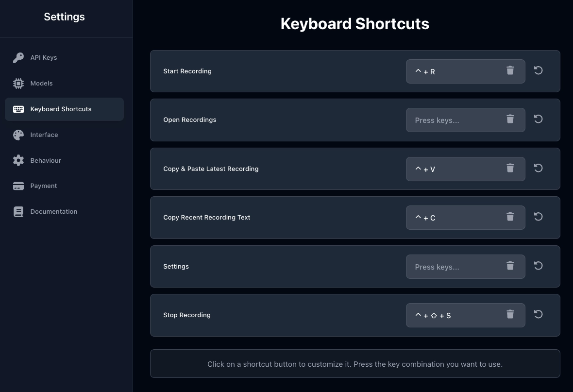Screen dimensions: 573x392
Task: Click the key icon next to API Keys
Action: 18,57
